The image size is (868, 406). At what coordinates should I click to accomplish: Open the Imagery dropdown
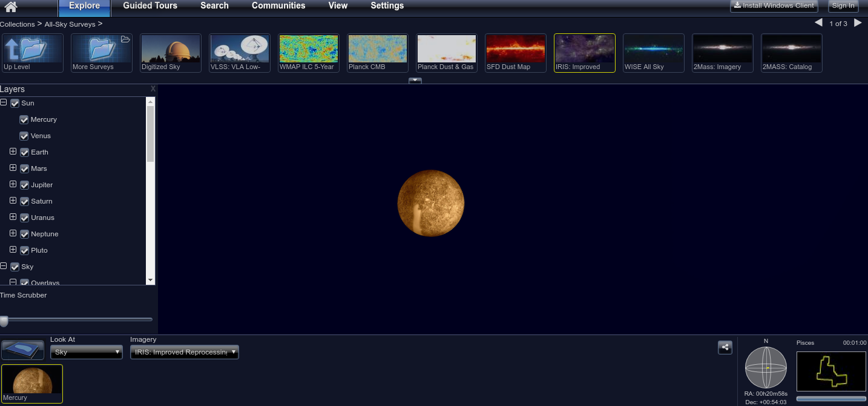(184, 352)
